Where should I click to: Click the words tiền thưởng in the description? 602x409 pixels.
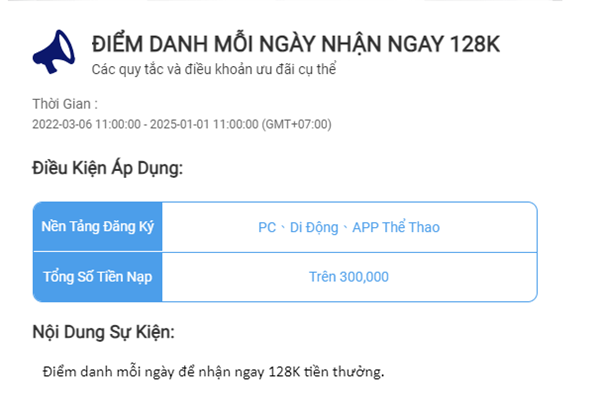346,372
